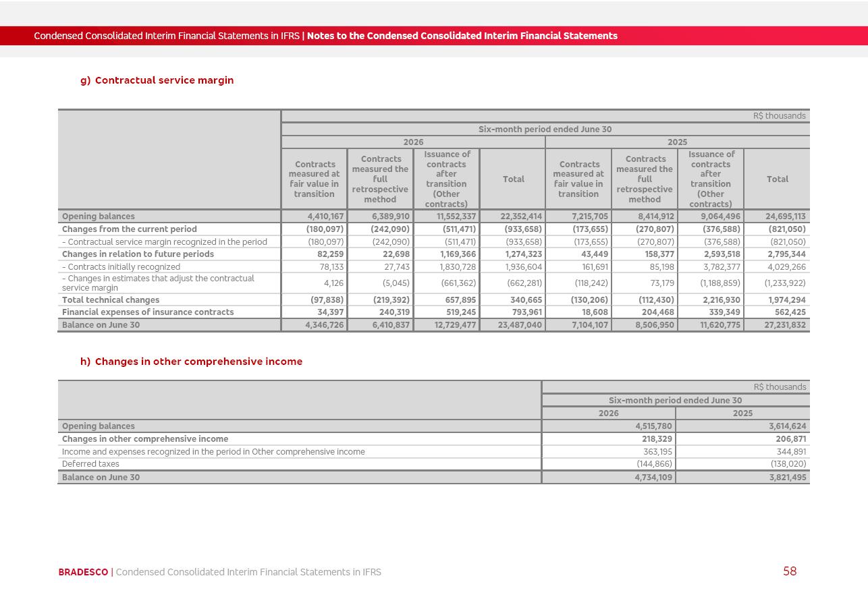
Task: Click 'Contracts initially recognized' row label
Action: pyautogui.click(x=121, y=267)
